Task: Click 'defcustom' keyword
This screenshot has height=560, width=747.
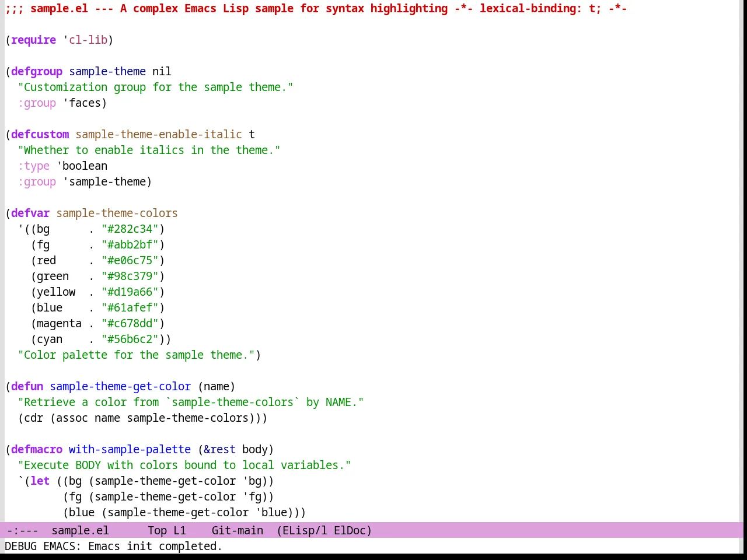Action: pyautogui.click(x=40, y=134)
